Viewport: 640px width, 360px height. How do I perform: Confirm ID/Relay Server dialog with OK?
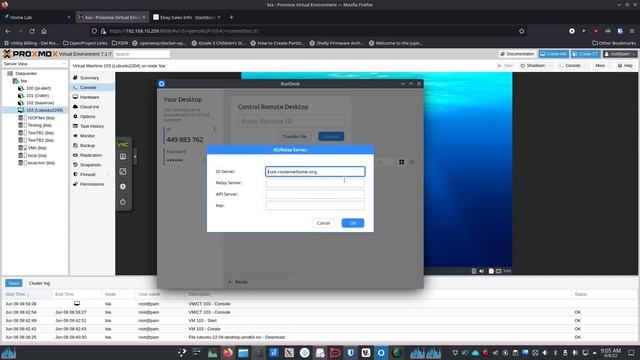[x=353, y=223]
